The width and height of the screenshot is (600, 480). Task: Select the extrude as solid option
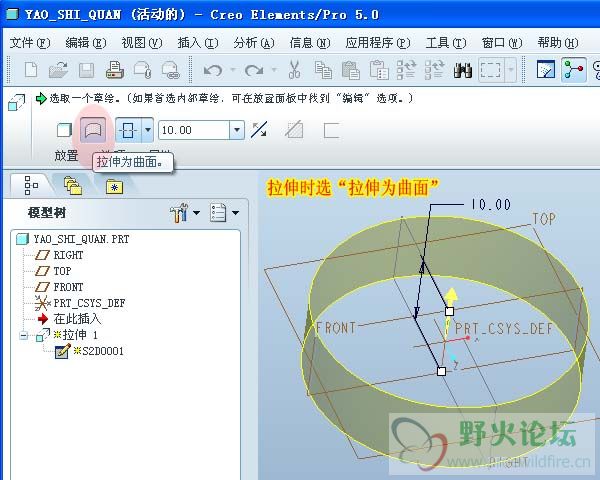point(64,130)
